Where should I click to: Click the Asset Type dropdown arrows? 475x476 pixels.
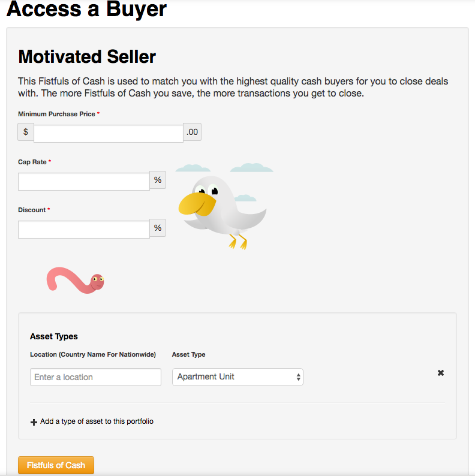pos(298,377)
